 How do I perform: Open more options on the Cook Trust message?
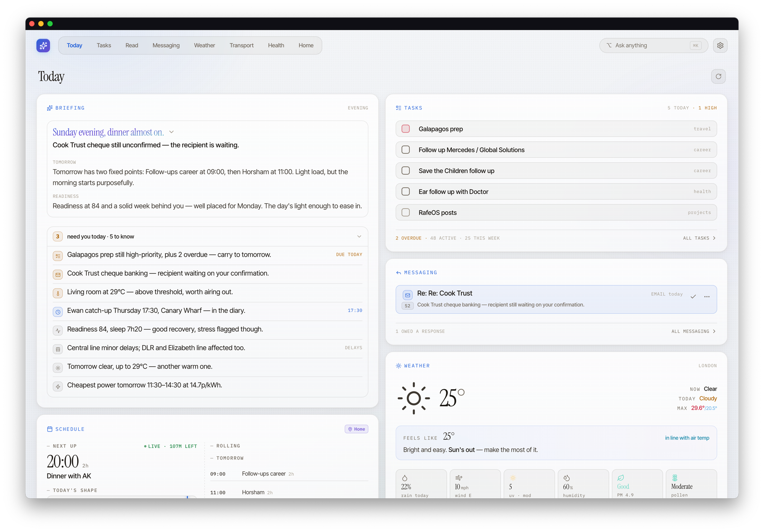(707, 297)
